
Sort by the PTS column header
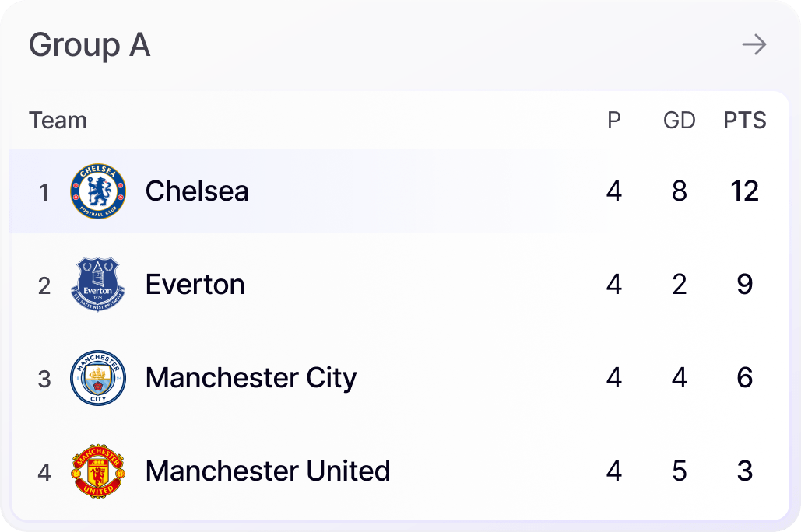(744, 121)
